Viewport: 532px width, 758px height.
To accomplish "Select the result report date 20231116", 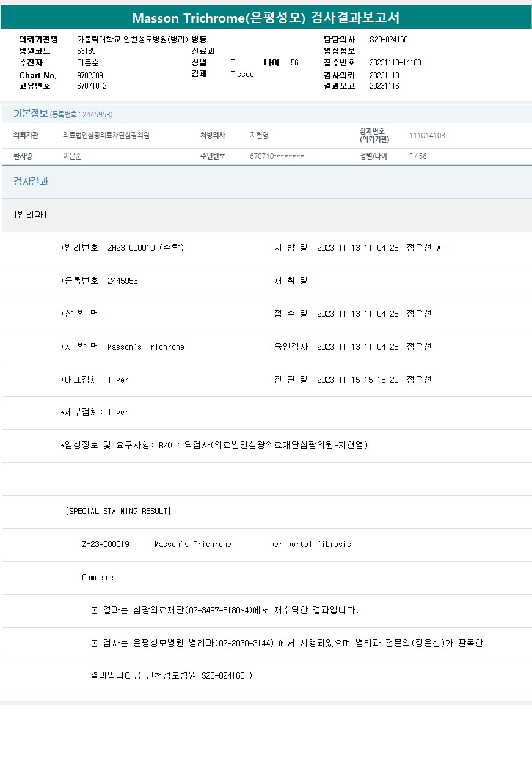I will 384,86.
